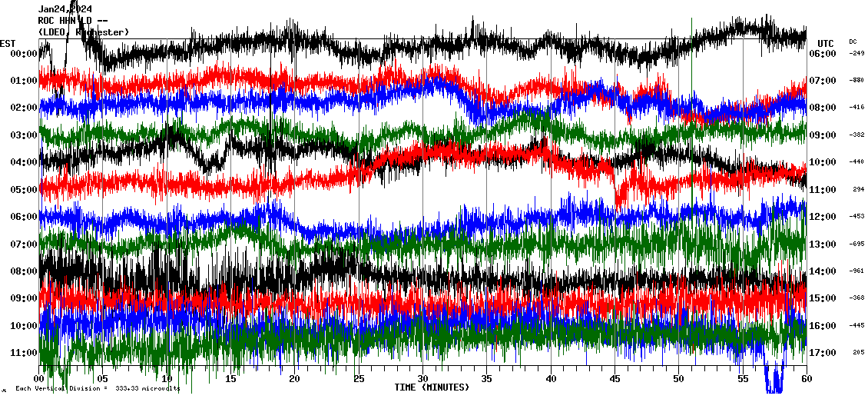Select the 45 minute mark on bottom axis

pyautogui.click(x=615, y=379)
